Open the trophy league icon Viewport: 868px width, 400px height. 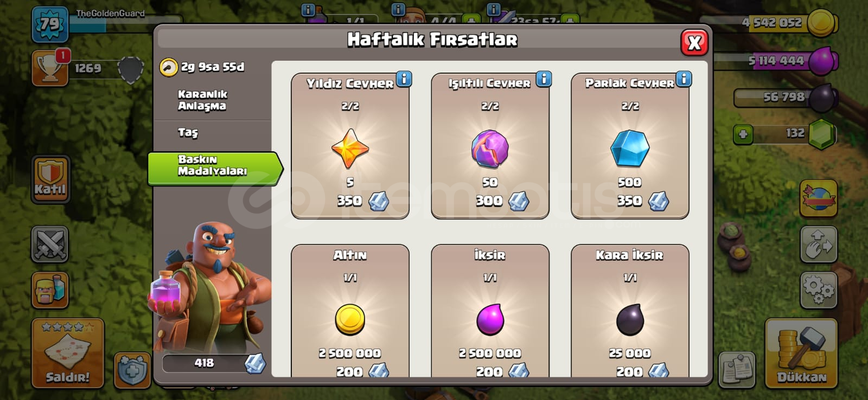click(x=50, y=68)
